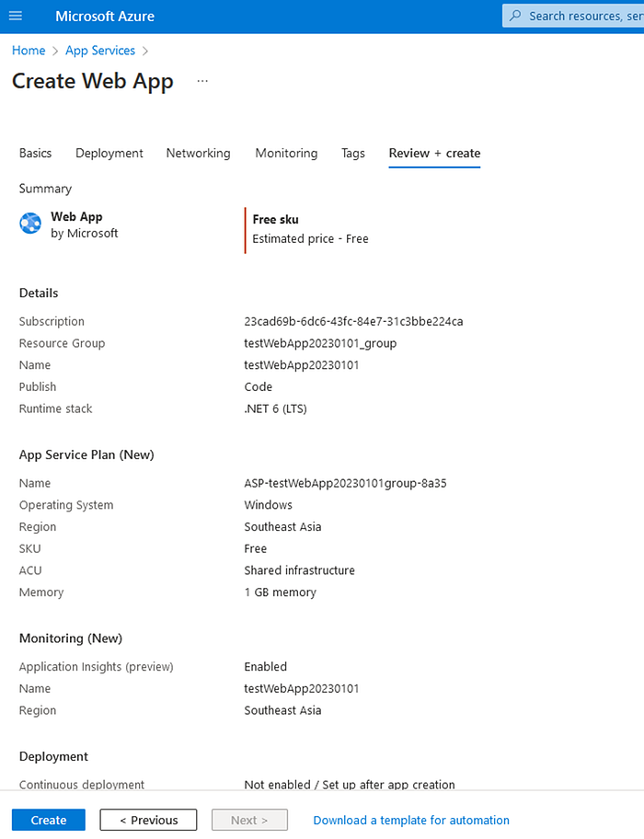Click the Windows operating system value
The width and height of the screenshot is (644, 839).
point(269,505)
